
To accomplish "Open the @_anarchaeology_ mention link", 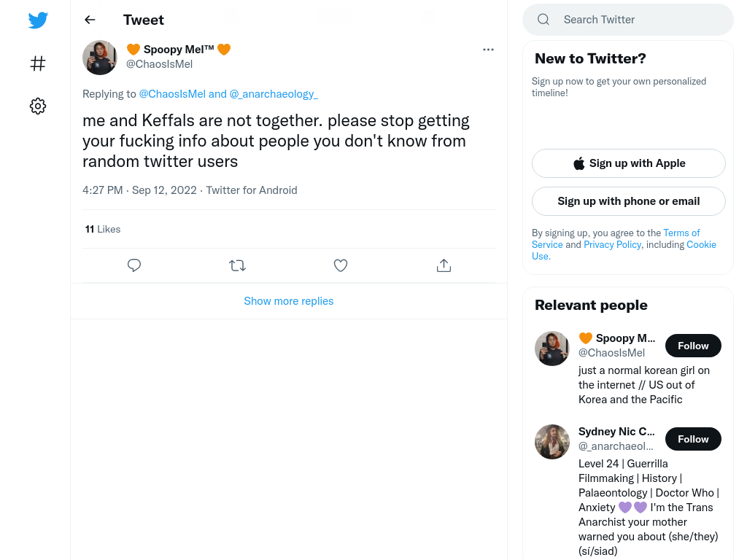I will 274,94.
